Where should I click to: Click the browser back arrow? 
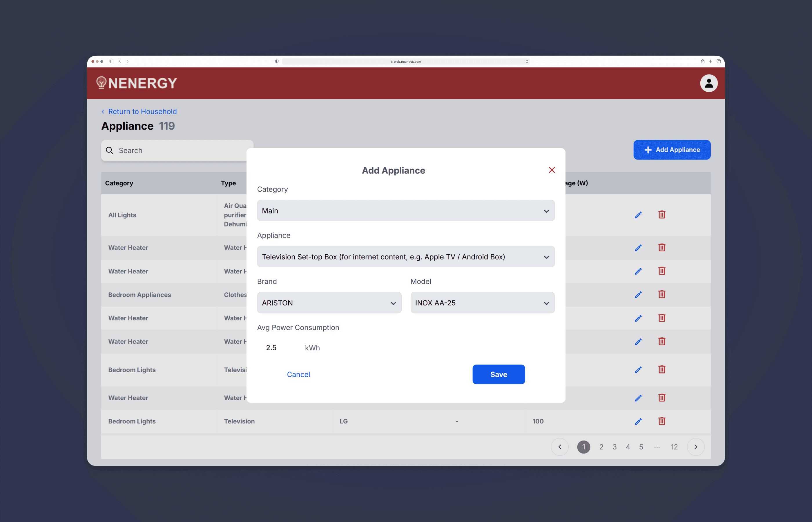point(120,61)
